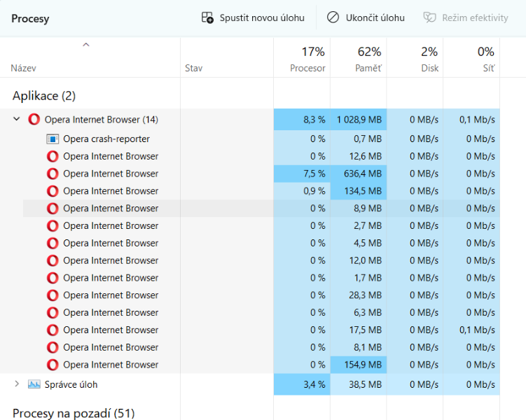Click Opera icon in the 2,7 MB row

(x=53, y=226)
